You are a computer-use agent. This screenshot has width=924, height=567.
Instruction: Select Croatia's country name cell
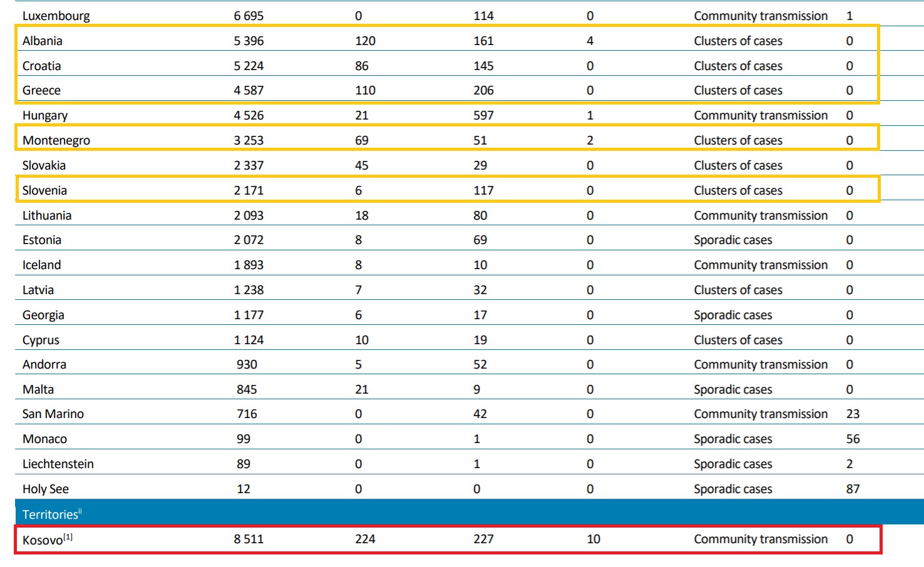point(41,66)
